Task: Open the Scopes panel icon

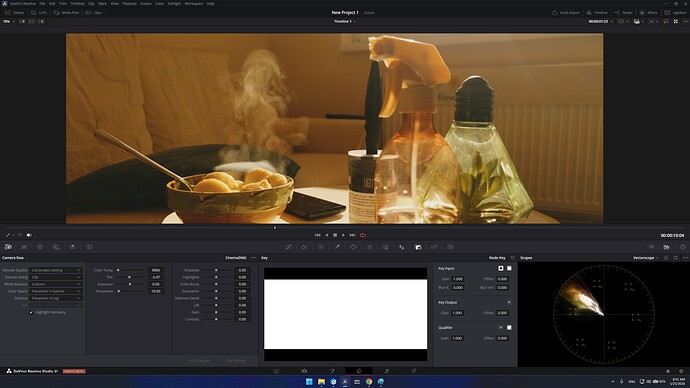Action: (666, 247)
